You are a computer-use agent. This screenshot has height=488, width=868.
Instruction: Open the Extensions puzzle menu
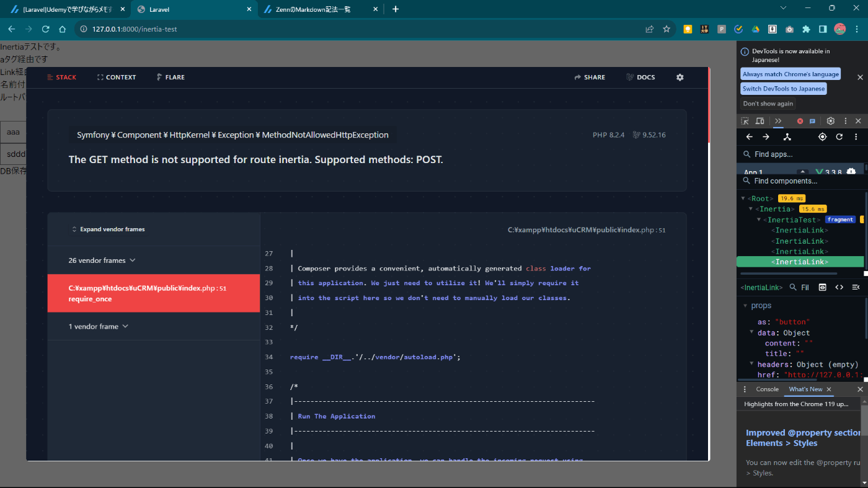click(x=806, y=29)
